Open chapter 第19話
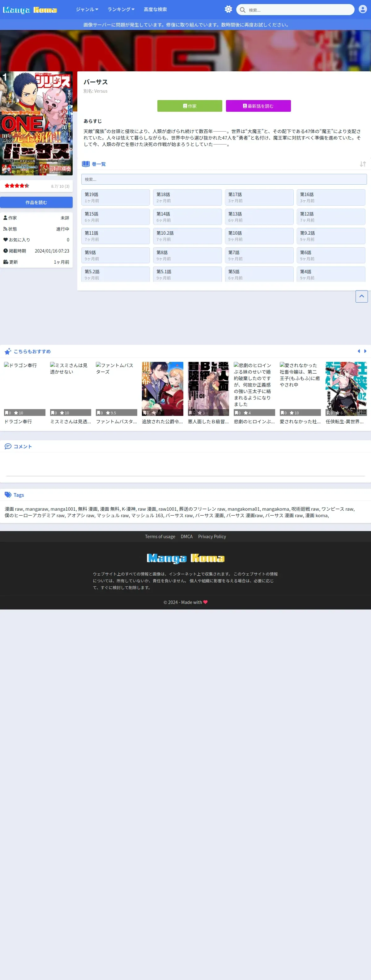371x980 pixels. pos(115,197)
